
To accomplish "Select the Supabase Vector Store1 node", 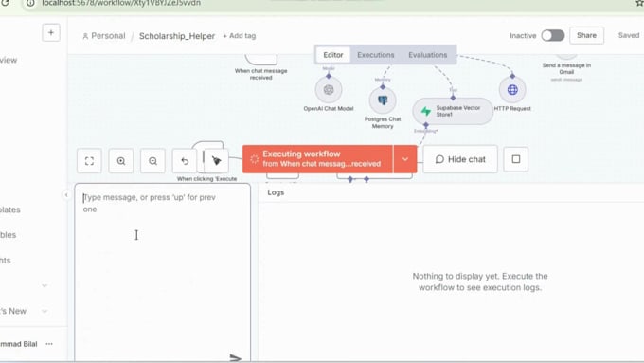I will (453, 111).
